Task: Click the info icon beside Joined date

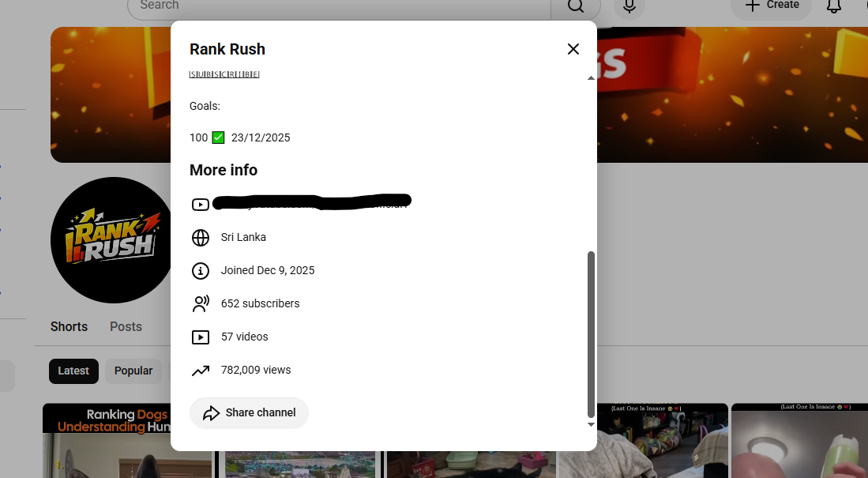Action: [x=201, y=271]
